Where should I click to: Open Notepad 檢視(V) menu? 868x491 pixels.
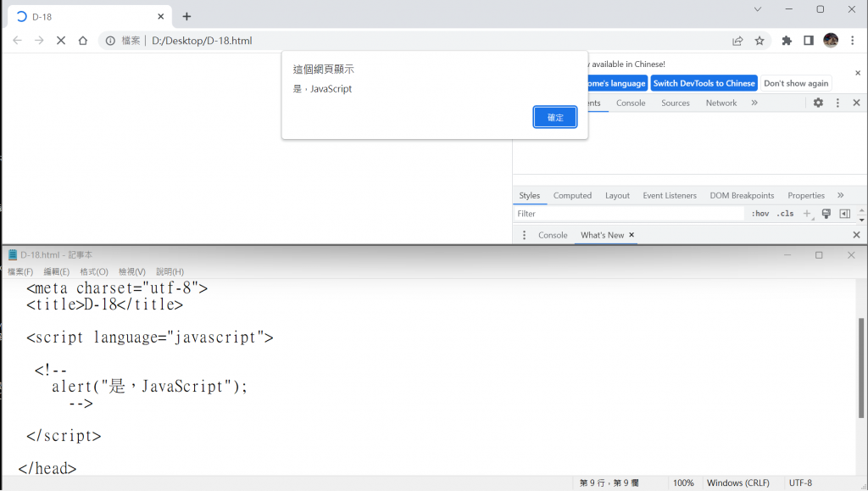point(131,272)
